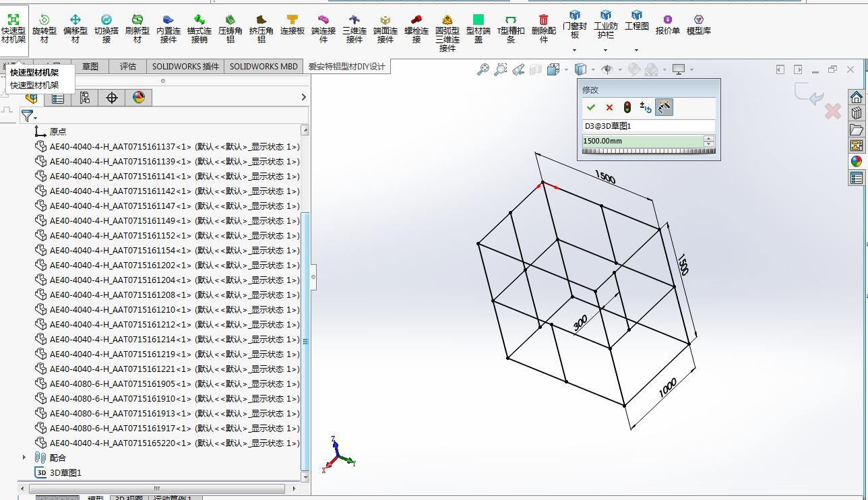Open the Appearances task pane icon
This screenshot has width=868, height=500.
pyautogui.click(x=857, y=161)
